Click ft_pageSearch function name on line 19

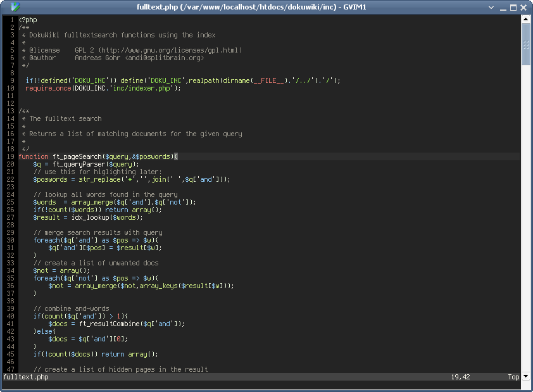(77, 156)
